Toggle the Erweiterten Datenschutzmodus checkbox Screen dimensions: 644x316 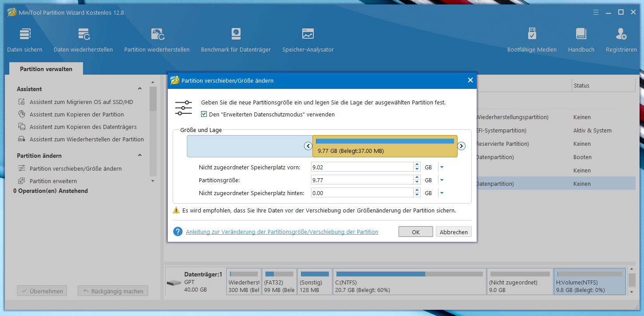(204, 114)
